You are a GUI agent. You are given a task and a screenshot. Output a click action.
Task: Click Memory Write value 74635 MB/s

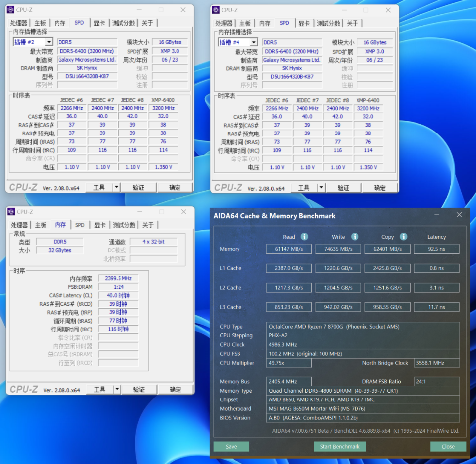(x=338, y=249)
